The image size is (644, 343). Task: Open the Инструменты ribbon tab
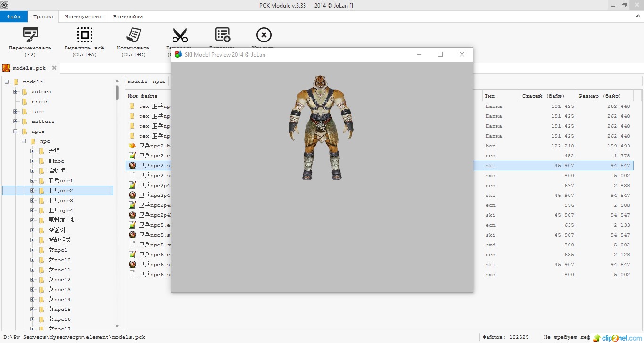pyautogui.click(x=83, y=16)
